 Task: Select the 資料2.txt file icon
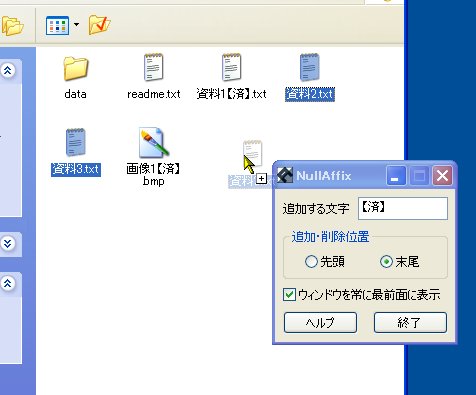coord(310,68)
